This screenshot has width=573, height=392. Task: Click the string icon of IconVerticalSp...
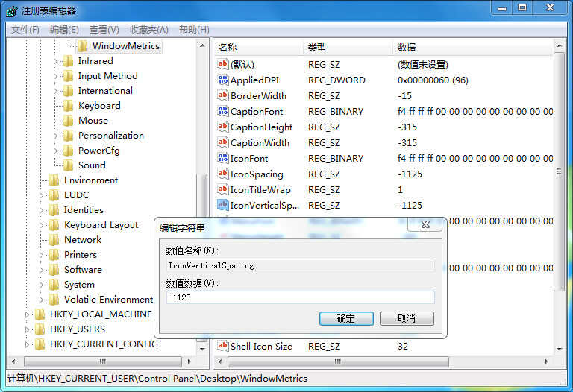tap(222, 205)
